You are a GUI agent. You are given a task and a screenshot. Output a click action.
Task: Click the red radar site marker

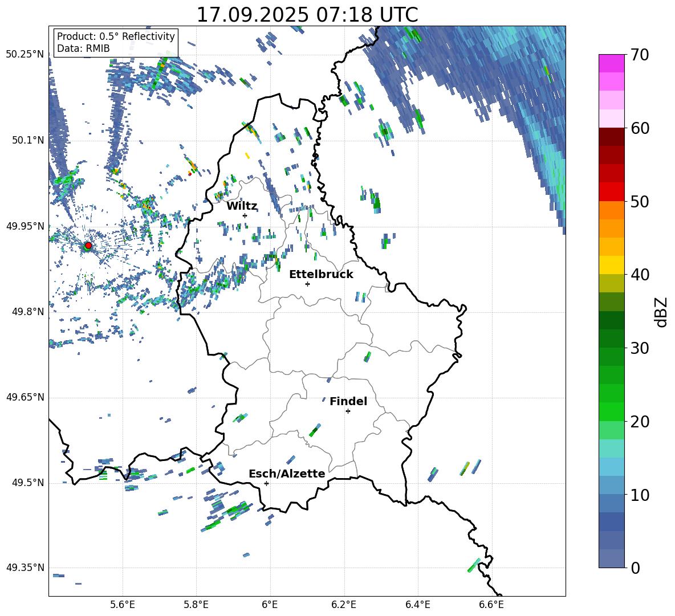click(88, 246)
